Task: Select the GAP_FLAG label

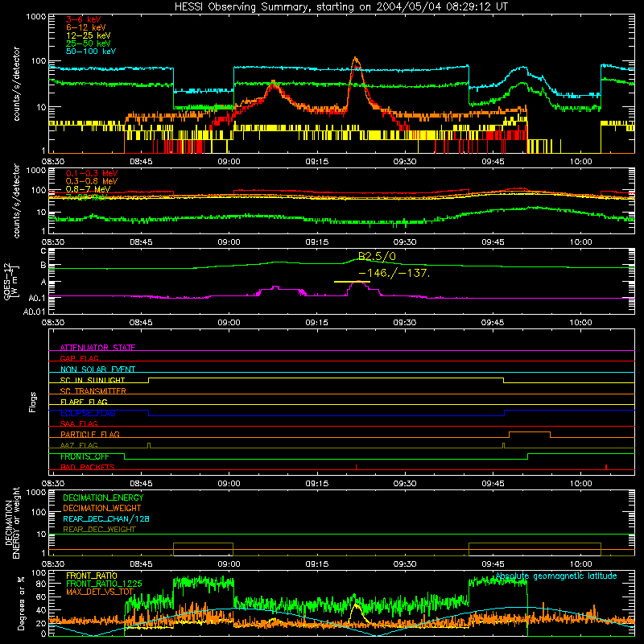Action: click(x=79, y=358)
